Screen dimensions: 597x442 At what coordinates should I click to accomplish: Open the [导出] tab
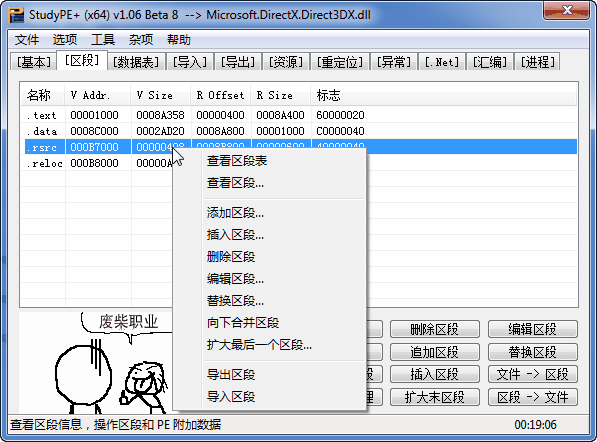[238, 62]
